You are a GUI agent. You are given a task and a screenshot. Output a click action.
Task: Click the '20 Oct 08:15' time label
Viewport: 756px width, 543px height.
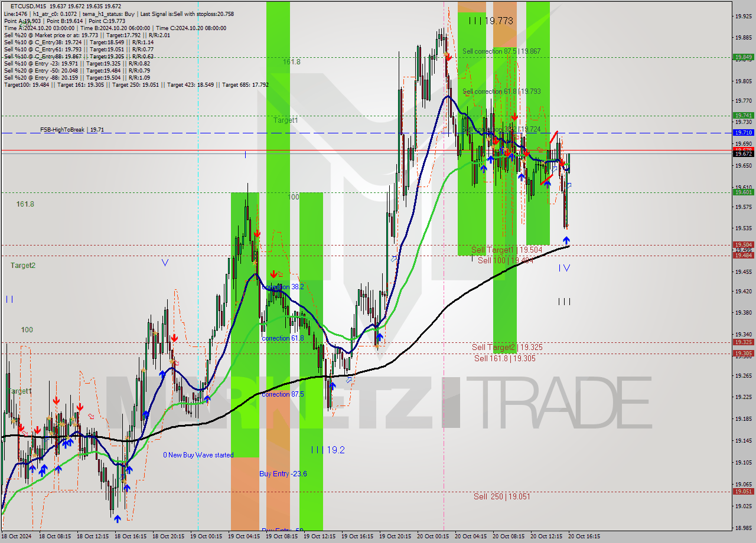[x=508, y=537]
